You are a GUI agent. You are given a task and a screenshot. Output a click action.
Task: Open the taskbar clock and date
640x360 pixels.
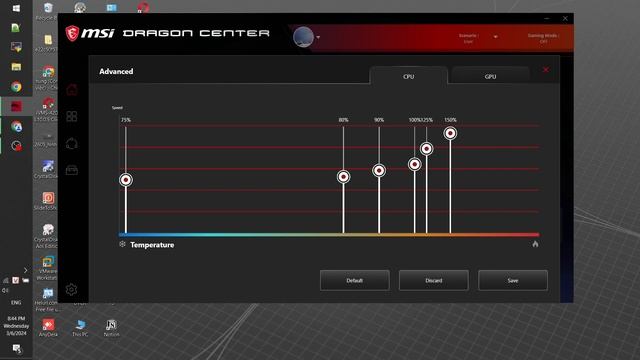click(x=16, y=326)
